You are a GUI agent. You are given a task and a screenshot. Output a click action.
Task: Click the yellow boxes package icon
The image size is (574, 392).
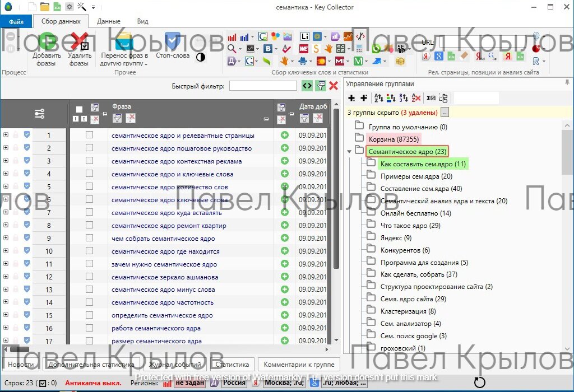click(x=400, y=61)
